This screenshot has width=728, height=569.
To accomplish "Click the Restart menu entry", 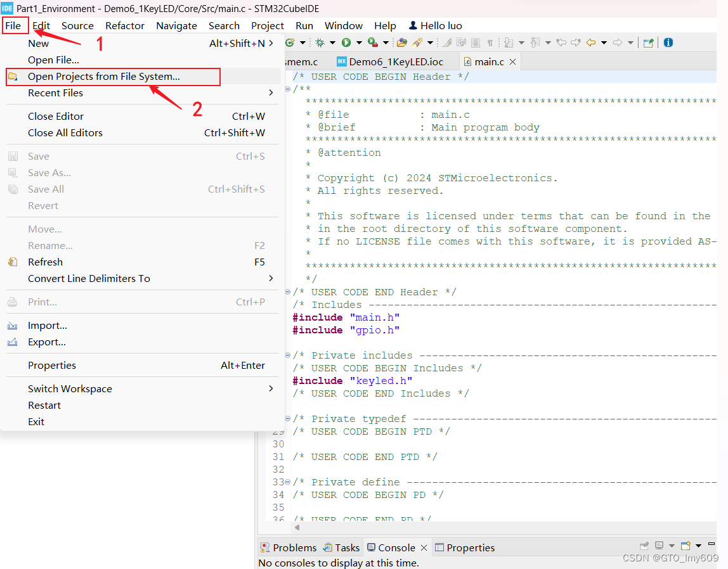I will 44,405.
